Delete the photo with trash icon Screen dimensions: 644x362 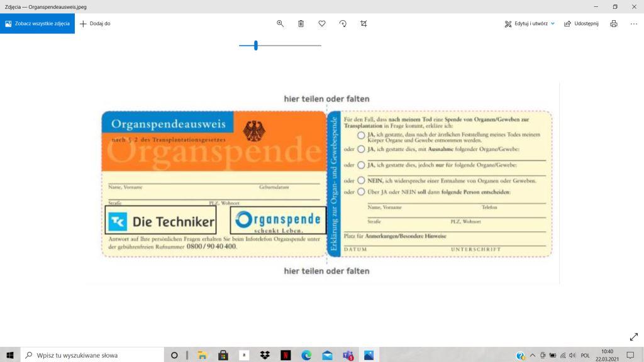pyautogui.click(x=301, y=23)
